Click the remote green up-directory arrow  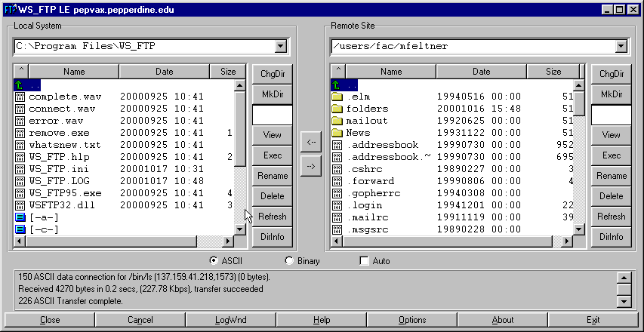click(x=336, y=85)
